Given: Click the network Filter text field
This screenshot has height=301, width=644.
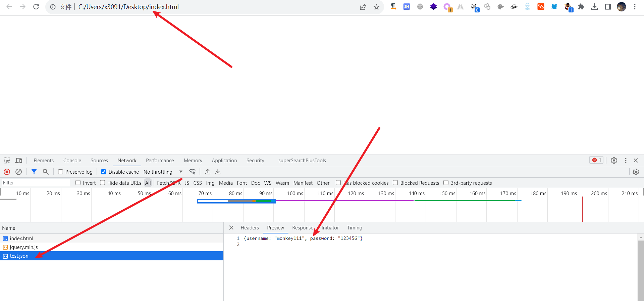Looking at the screenshot, I should click(x=35, y=183).
